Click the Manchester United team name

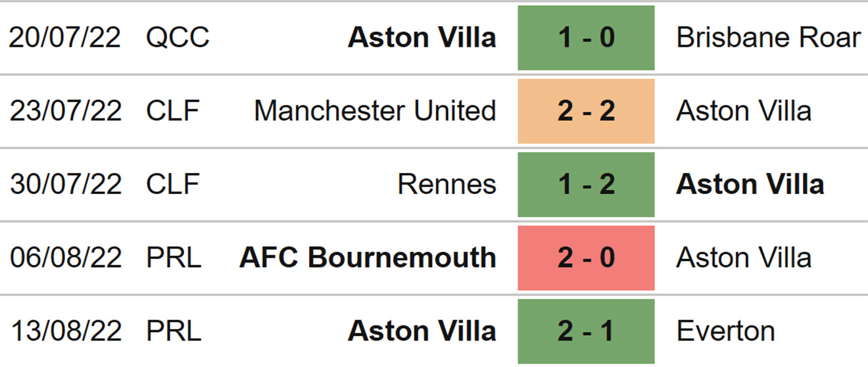(x=375, y=111)
